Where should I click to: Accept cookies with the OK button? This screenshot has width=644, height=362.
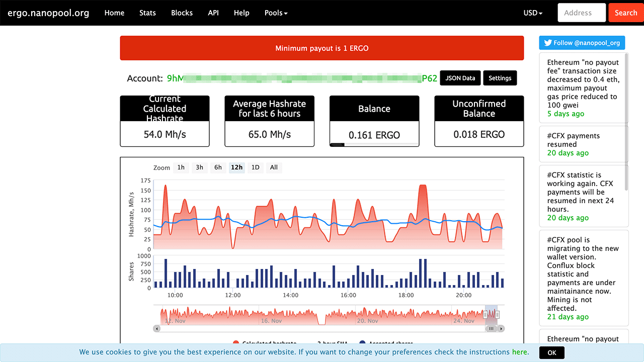coord(551,352)
